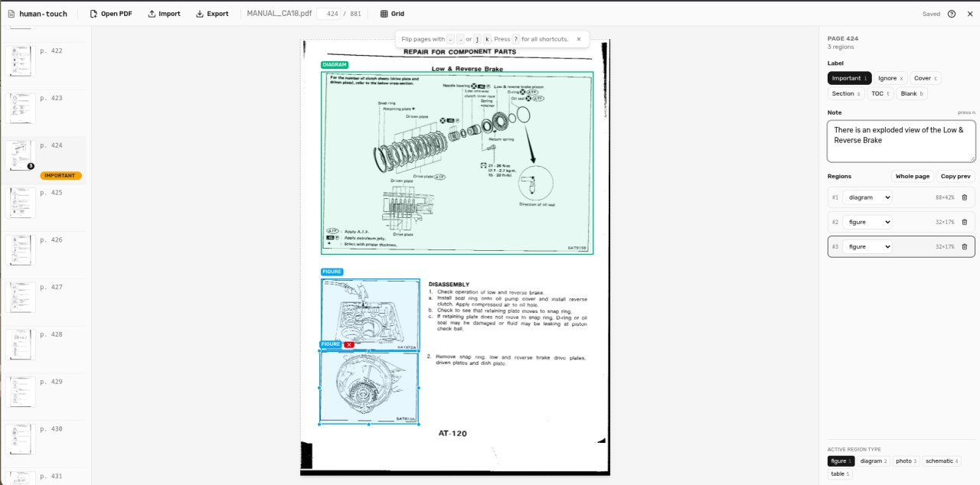Close the editor with the X icon
The height and width of the screenshot is (485, 980).
click(x=969, y=14)
